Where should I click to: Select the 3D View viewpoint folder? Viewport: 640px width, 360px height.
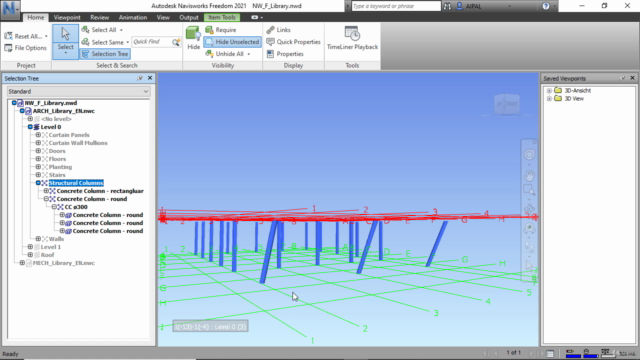(574, 99)
